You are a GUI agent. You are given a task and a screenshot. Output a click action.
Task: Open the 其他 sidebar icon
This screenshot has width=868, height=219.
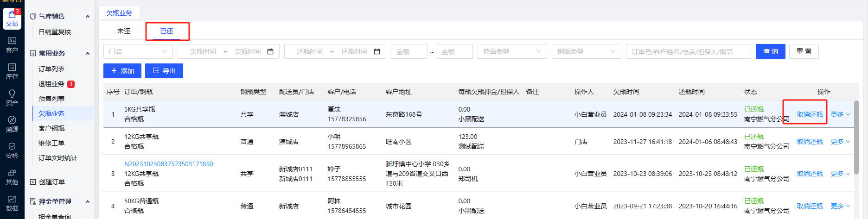pyautogui.click(x=12, y=177)
